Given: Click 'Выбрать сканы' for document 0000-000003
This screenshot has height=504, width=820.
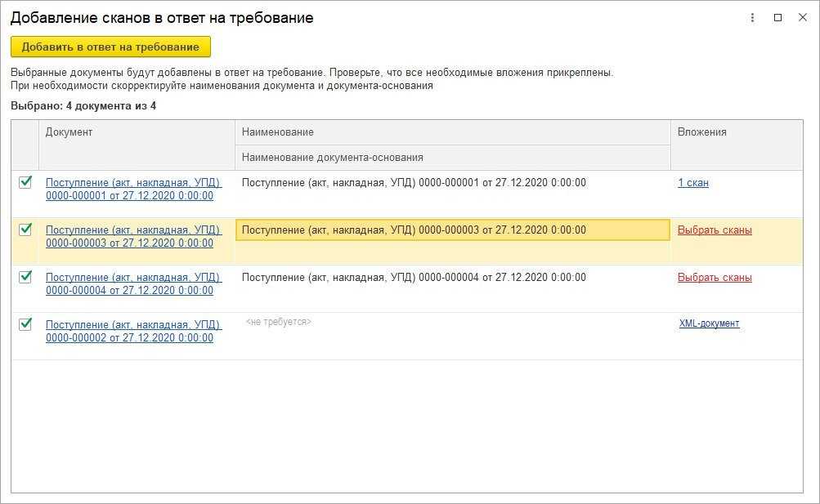Looking at the screenshot, I should click(x=715, y=230).
